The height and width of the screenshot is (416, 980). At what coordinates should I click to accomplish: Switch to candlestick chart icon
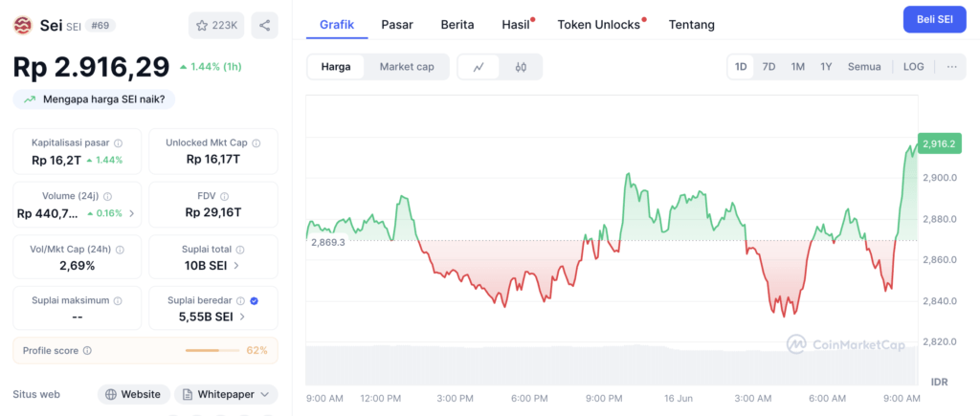click(521, 67)
